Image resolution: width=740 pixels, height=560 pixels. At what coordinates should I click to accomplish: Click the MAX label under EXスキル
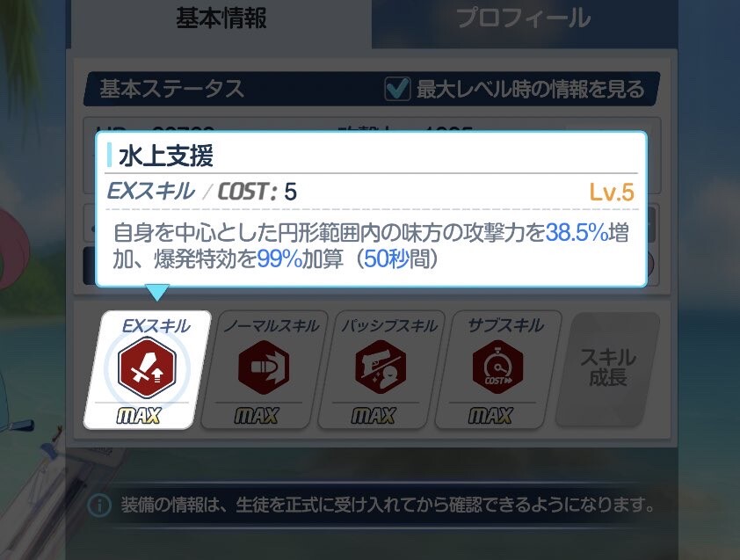tap(139, 416)
